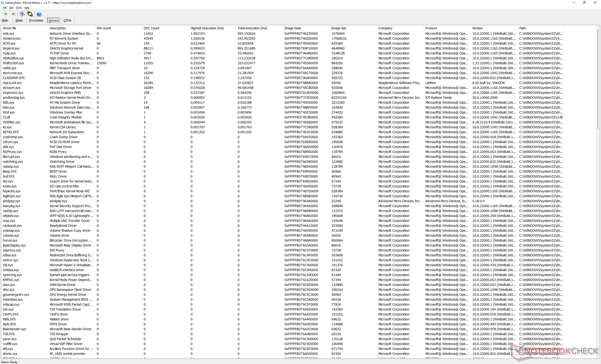
Task: Sort by the ISR count column
Action: point(104,28)
